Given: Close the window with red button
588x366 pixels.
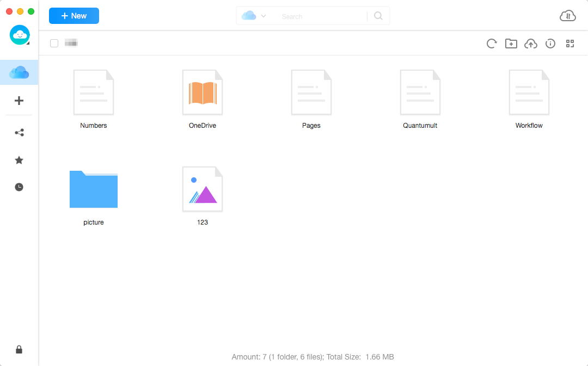Looking at the screenshot, I should coord(9,11).
